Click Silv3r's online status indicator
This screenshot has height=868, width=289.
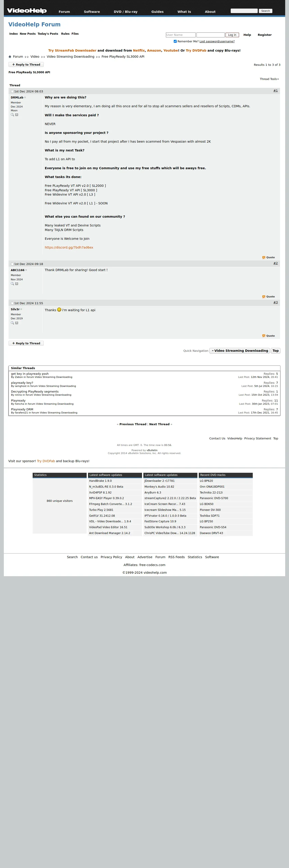tap(21, 309)
